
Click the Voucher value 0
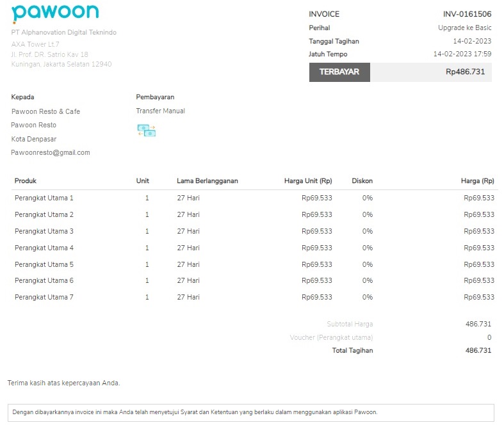coord(489,337)
